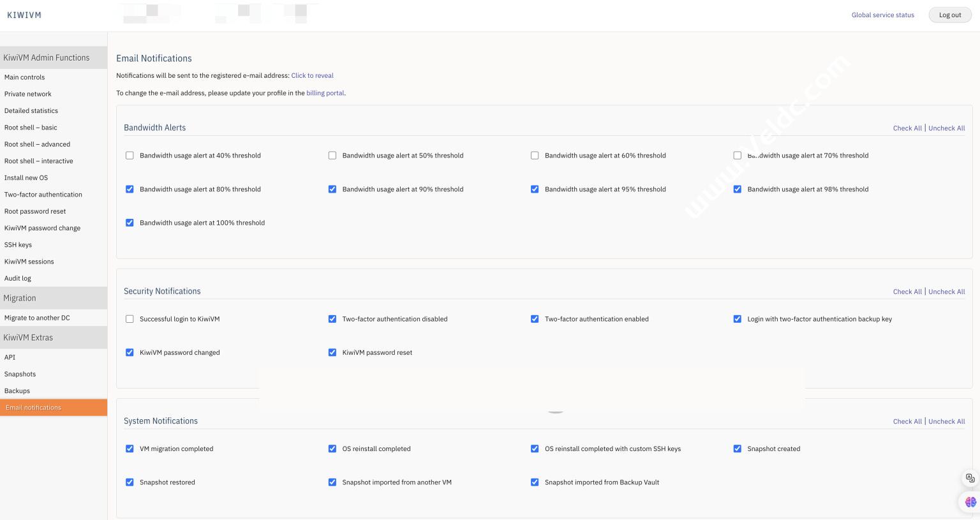Open the AI assistant brain icon
This screenshot has height=520, width=980.
[x=970, y=502]
